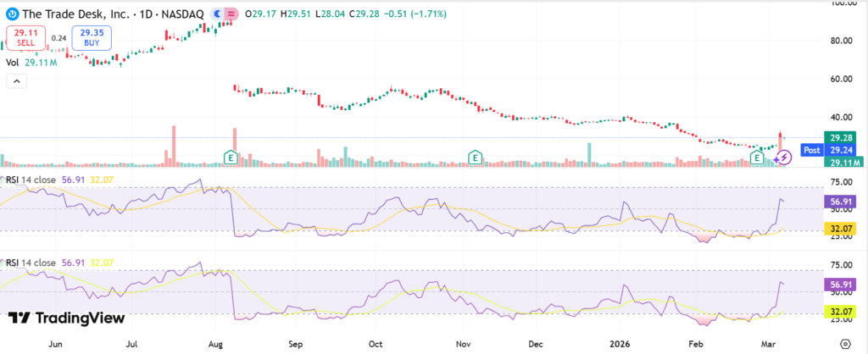Collapse the indicator legend with chevron arrow
Viewport: 868px width, 354px height.
pos(15,80)
